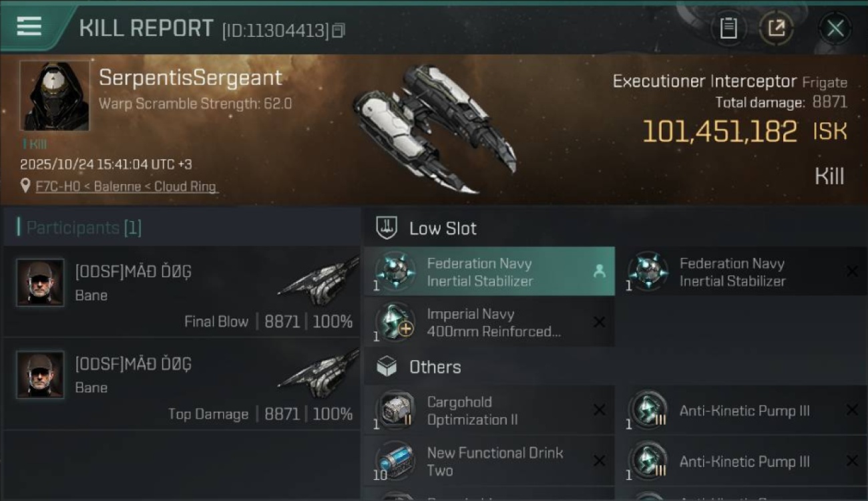Click the share kill report icon
868x501 pixels.
(x=777, y=28)
